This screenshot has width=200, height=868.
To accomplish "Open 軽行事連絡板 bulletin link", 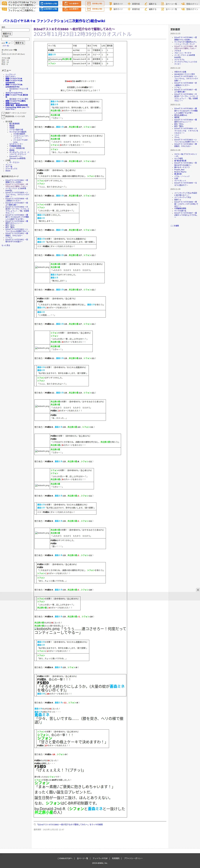I will pyautogui.click(x=14, y=123).
